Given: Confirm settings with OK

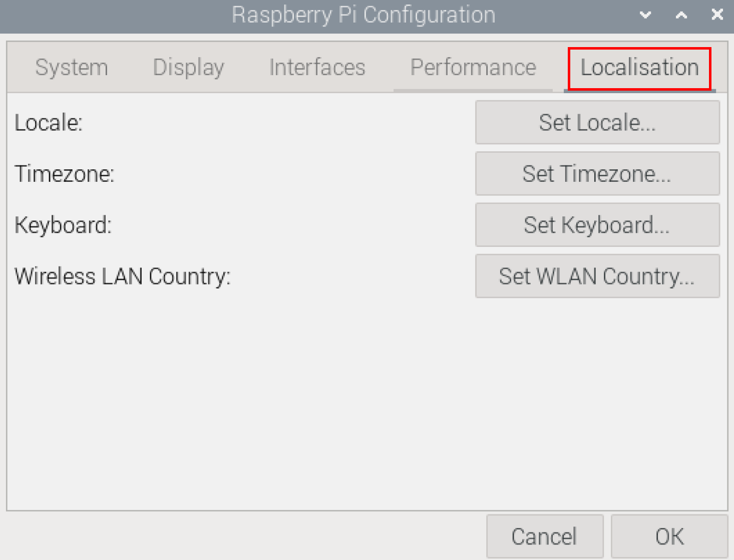Looking at the screenshot, I should tap(669, 536).
